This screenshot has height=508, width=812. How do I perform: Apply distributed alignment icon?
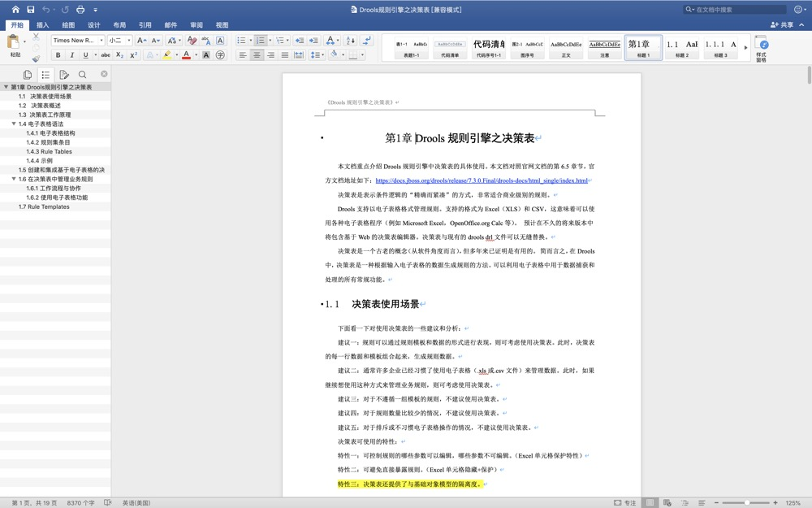click(299, 55)
